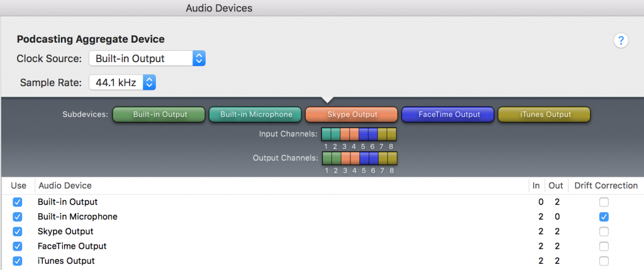The height and width of the screenshot is (270, 644).
Task: Disable Drift Correction for Built-in Microphone
Action: (603, 217)
